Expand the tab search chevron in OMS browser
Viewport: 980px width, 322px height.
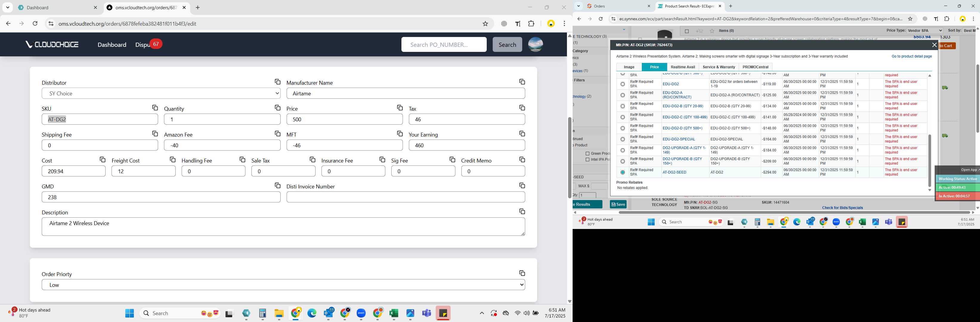pos(8,8)
